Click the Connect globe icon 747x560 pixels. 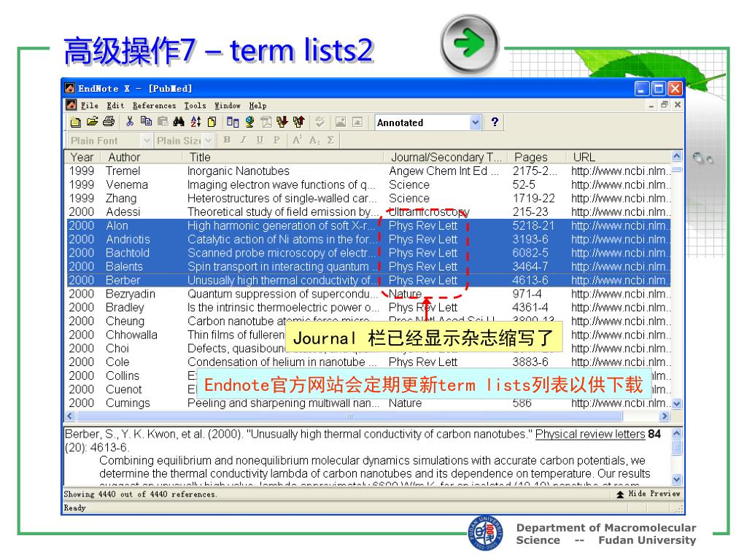pyautogui.click(x=249, y=122)
